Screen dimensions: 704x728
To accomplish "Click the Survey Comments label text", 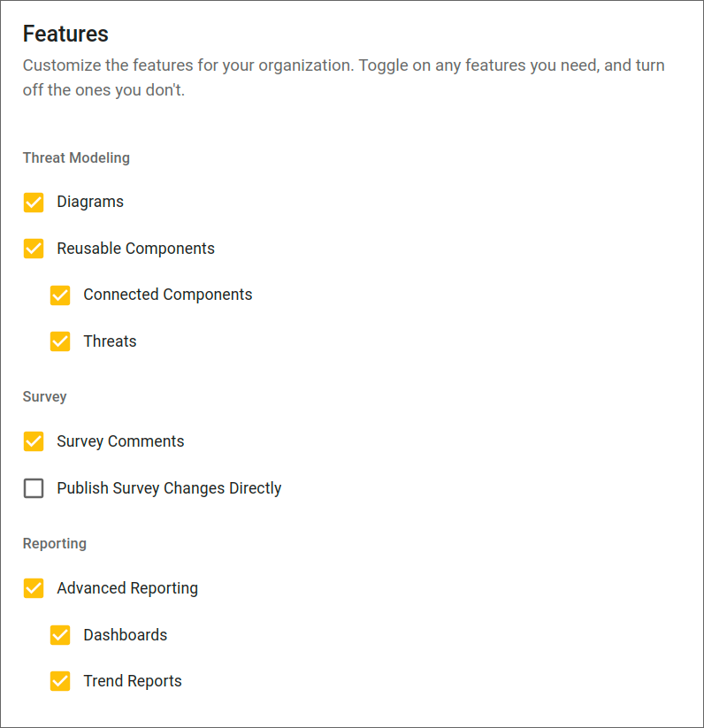I will pos(120,441).
